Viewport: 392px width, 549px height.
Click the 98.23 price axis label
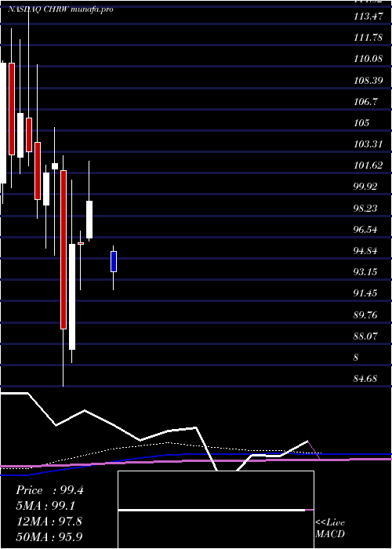coord(365,209)
